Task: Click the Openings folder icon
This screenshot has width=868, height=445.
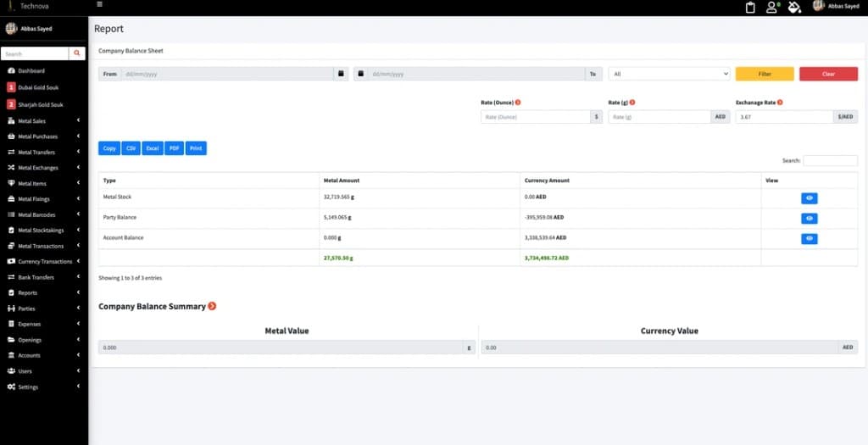Action: [11, 340]
